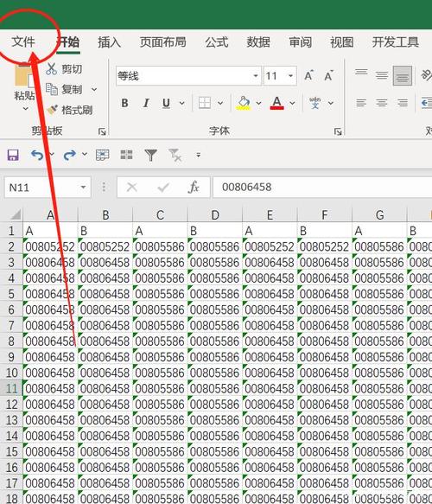Click align text left icon
The width and height of the screenshot is (432, 504).
coord(361,103)
